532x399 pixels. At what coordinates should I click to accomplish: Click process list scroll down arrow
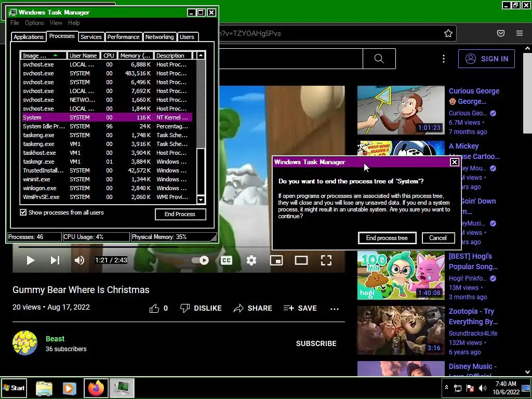pos(201,199)
